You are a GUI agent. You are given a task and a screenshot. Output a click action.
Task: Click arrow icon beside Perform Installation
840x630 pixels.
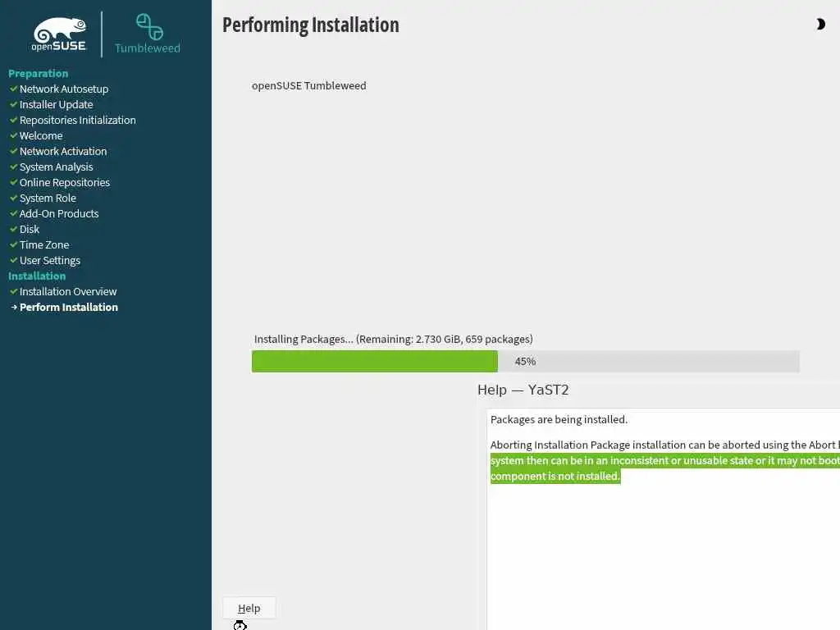pos(14,307)
